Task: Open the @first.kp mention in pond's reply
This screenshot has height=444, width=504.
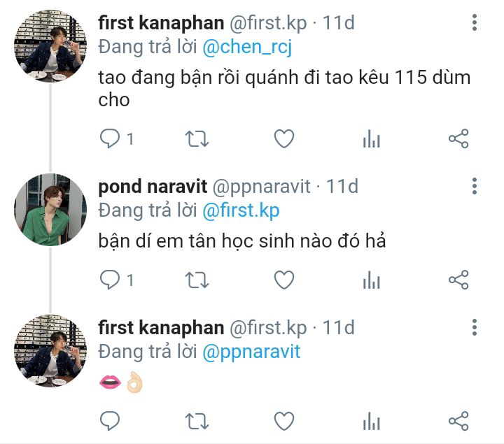Action: (241, 210)
